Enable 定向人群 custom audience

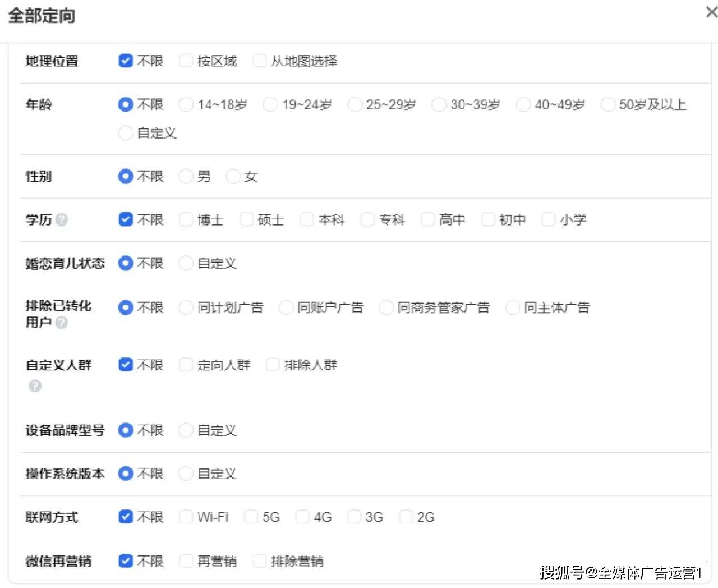(x=186, y=365)
